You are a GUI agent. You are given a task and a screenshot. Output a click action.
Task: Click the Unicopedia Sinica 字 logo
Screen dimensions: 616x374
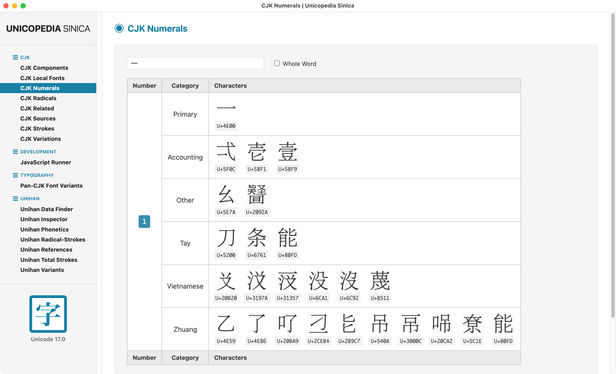(x=48, y=314)
